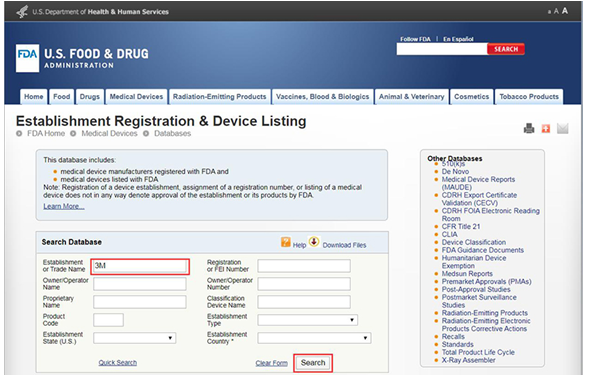Open Postmarket Surveillance Studies link
The height and width of the screenshot is (386, 591).
(479, 301)
